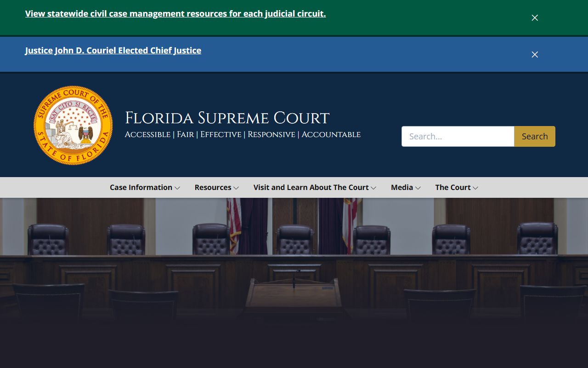The image size is (588, 368).
Task: Expand chevron after Visit and Learn About The Court
Action: [373, 188]
